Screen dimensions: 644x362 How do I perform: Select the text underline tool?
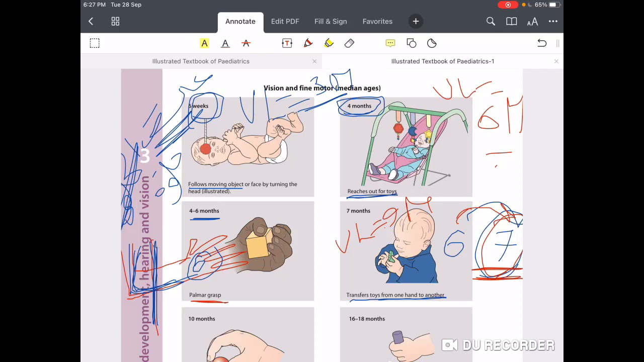point(225,43)
